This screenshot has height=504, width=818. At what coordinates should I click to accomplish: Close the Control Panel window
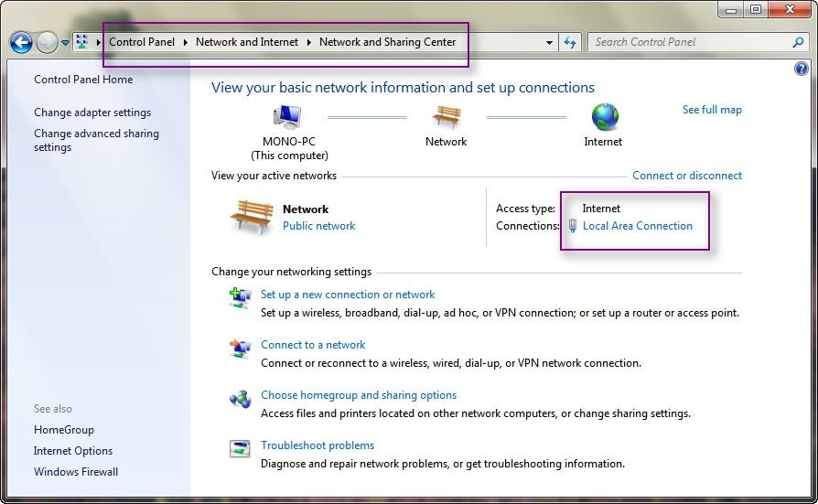[790, 9]
